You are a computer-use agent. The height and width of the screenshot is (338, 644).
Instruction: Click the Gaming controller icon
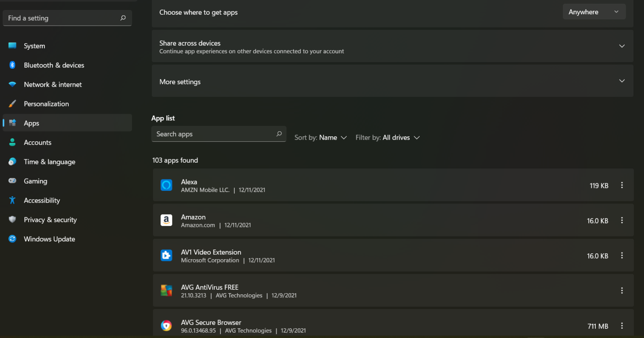(13, 181)
